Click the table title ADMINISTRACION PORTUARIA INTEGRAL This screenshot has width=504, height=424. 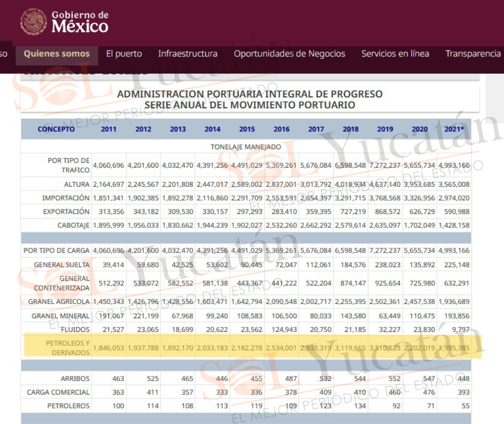tap(250, 99)
